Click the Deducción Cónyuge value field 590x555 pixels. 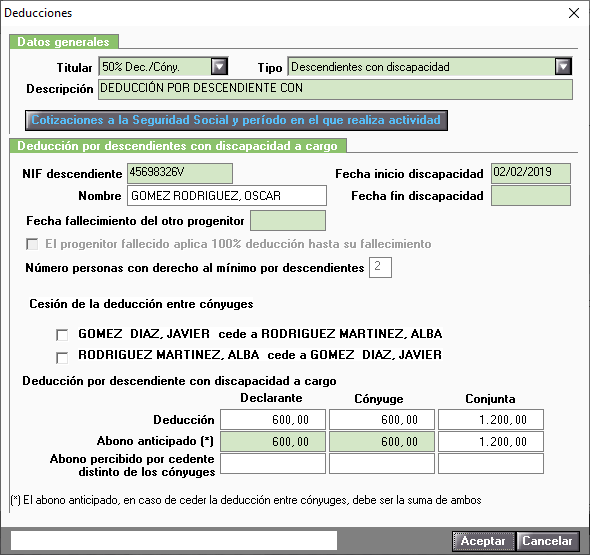tap(382, 420)
